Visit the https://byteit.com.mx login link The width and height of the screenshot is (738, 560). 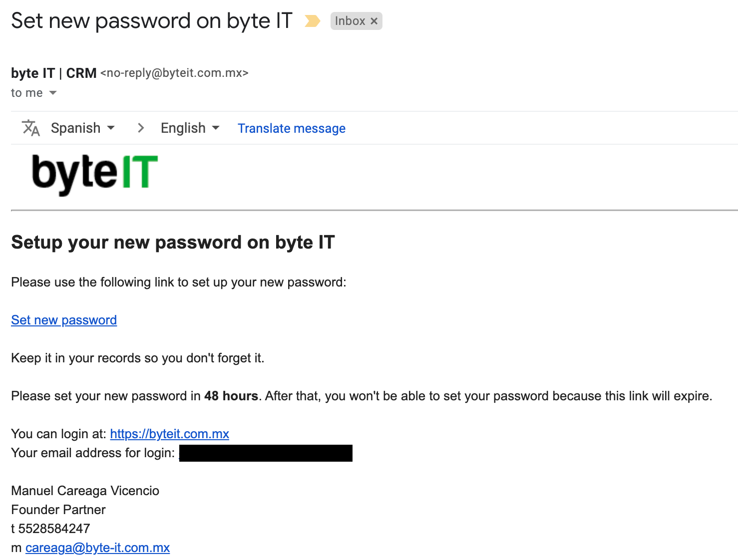click(169, 434)
